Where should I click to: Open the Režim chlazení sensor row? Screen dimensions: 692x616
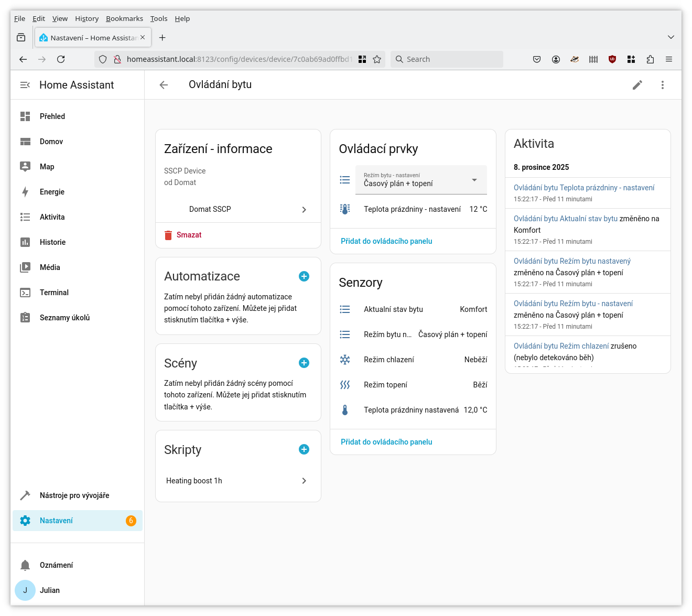coord(413,360)
